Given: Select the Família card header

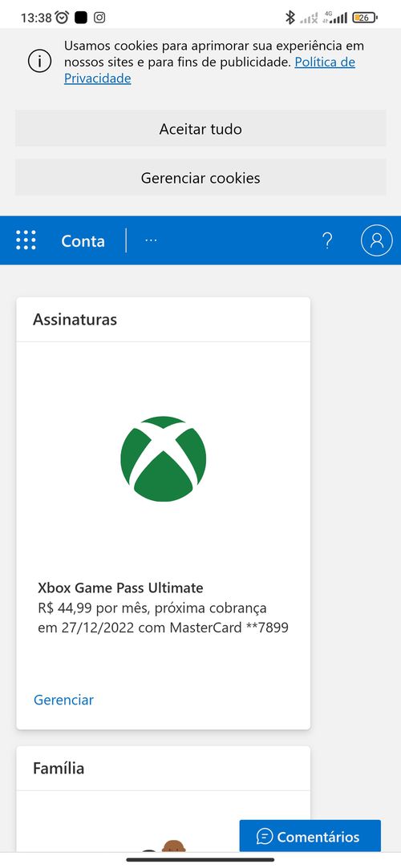Looking at the screenshot, I should tap(164, 769).
